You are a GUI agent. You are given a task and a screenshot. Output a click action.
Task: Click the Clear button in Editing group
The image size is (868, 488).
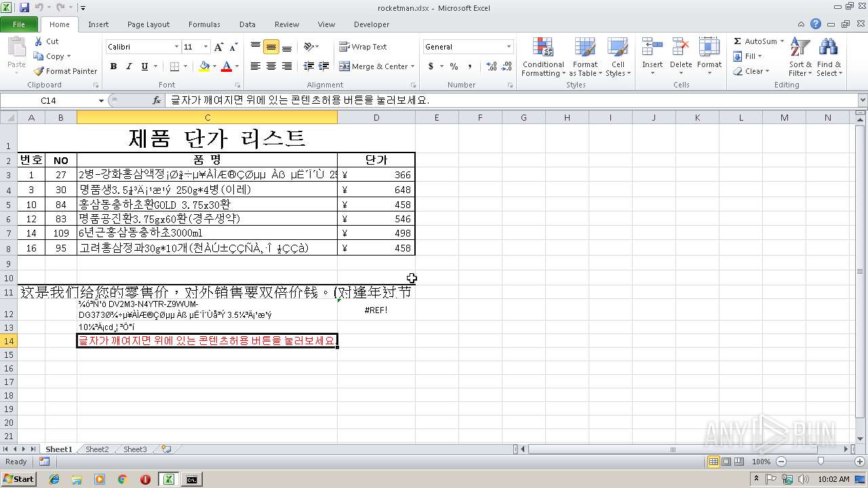[x=751, y=71]
